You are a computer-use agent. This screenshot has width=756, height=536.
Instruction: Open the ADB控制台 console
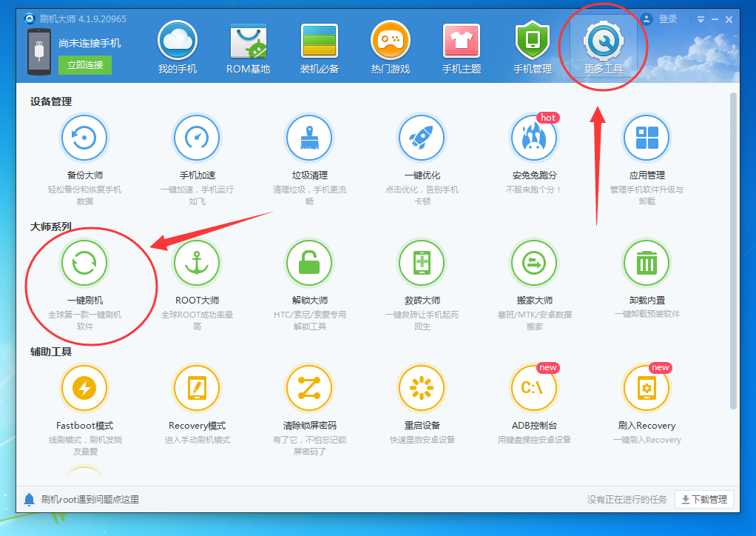click(534, 388)
